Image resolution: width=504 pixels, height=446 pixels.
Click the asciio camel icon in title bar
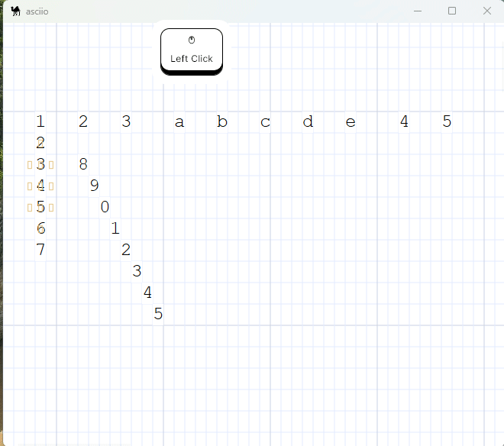coord(15,11)
